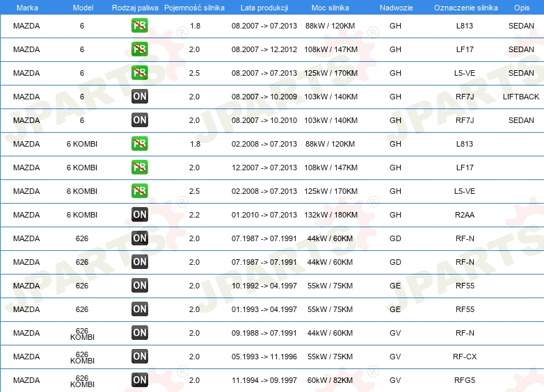The image size is (544, 392).
Task: Click the Opis column header
Action: pos(522,8)
